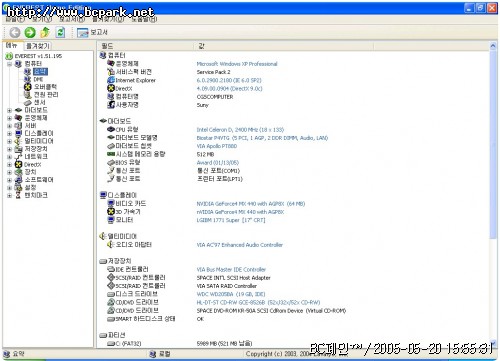500x361 pixels.
Task: Click the 운영체제 row icon in summary list
Action: click(x=111, y=63)
